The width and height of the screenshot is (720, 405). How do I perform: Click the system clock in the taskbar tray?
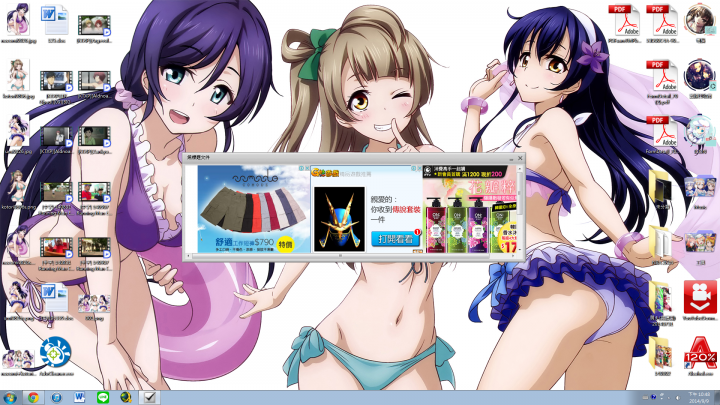point(700,398)
